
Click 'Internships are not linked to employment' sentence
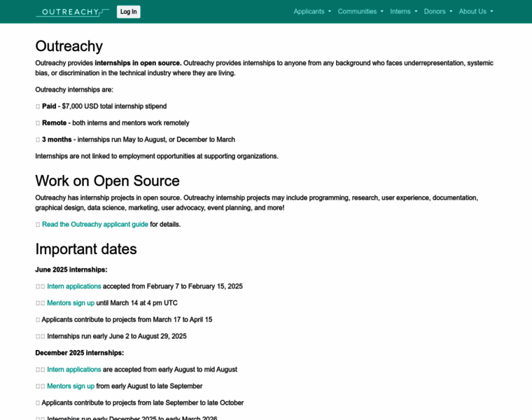coord(157,156)
